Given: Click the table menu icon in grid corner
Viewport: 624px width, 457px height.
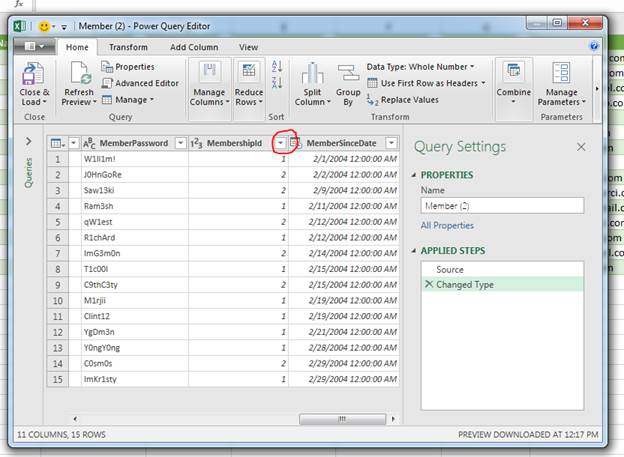Looking at the screenshot, I should click(x=58, y=143).
